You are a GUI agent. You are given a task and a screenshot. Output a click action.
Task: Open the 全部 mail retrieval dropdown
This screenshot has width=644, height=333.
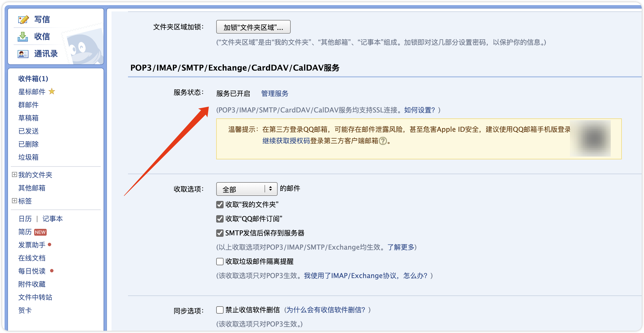coord(246,189)
